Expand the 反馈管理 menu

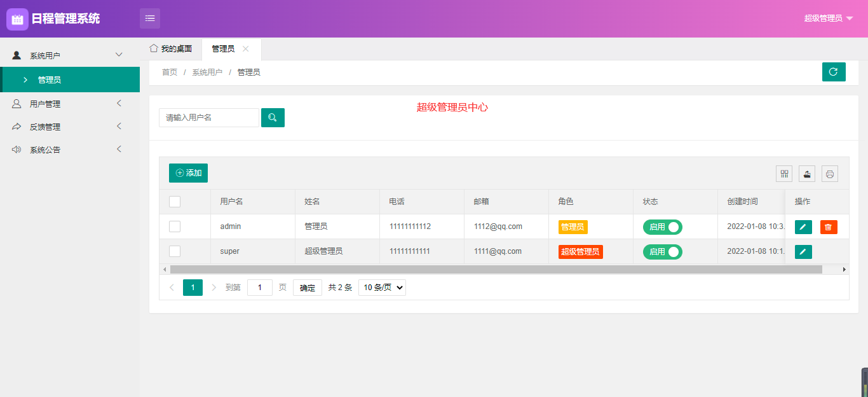119,127
